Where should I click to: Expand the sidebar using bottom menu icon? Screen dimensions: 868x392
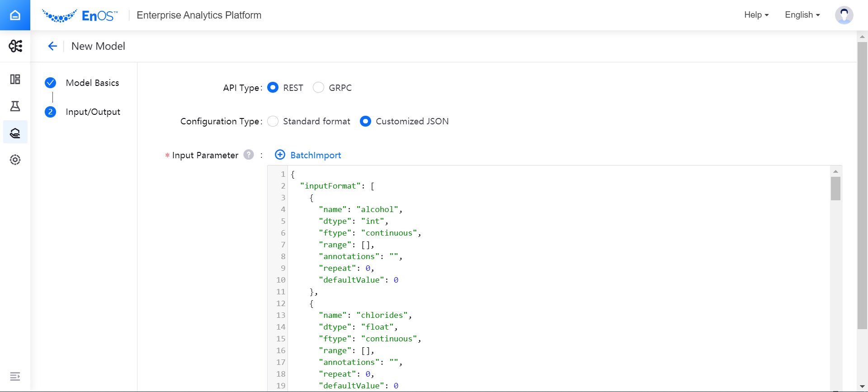[x=15, y=376]
